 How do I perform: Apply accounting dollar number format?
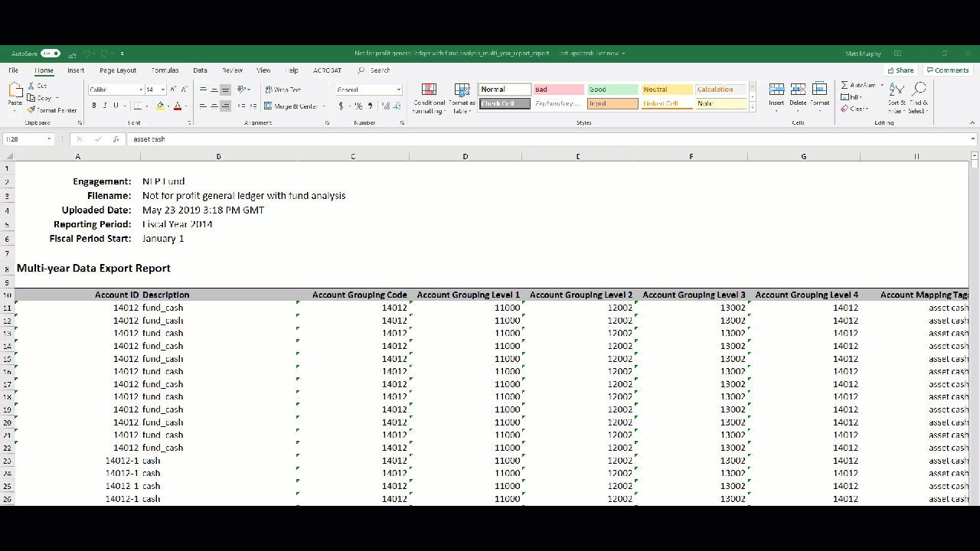click(341, 106)
